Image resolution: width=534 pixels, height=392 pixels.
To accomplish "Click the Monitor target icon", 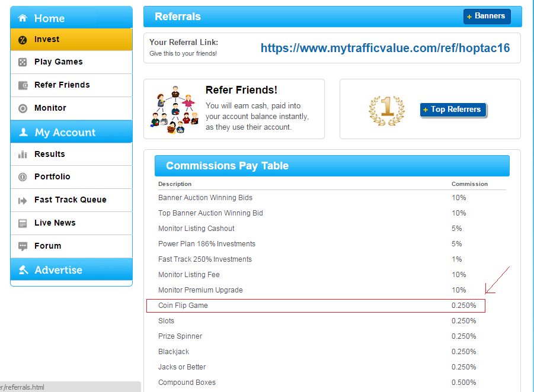I will [x=23, y=108].
